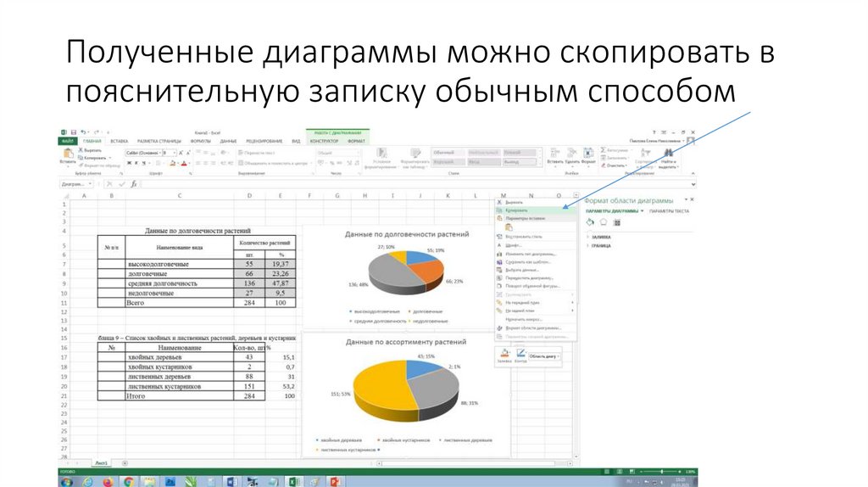Screen dimensions: 868x487
Task: Select the Вывод cell style
Action: click(x=520, y=162)
